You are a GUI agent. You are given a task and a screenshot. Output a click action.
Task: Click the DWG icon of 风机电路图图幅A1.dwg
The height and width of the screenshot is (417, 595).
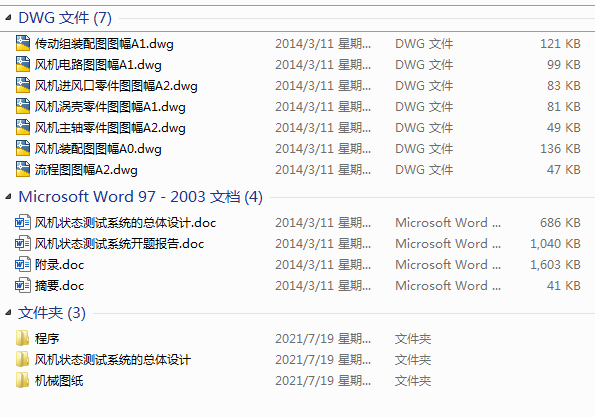23,64
